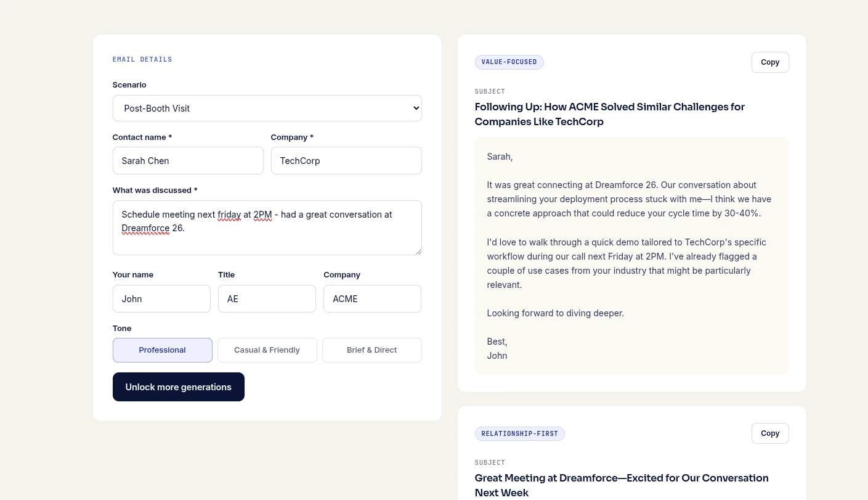Viewport: 868px width, 500px height.
Task: Click the "Tone" label
Action: (122, 329)
